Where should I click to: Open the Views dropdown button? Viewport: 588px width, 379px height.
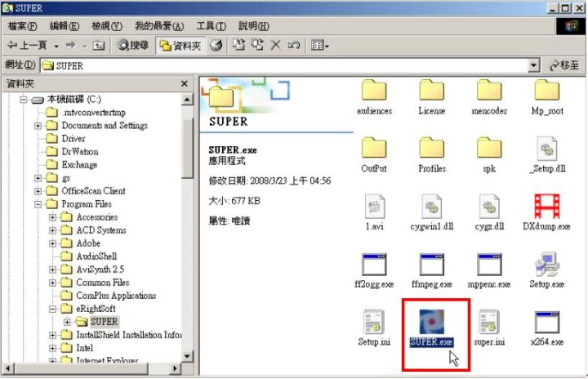pyautogui.click(x=320, y=46)
